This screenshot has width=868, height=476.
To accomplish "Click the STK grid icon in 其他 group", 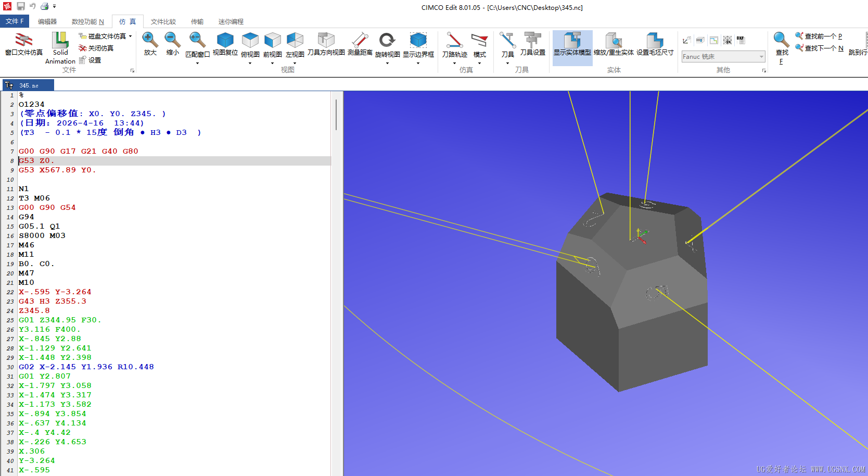I will [x=727, y=40].
